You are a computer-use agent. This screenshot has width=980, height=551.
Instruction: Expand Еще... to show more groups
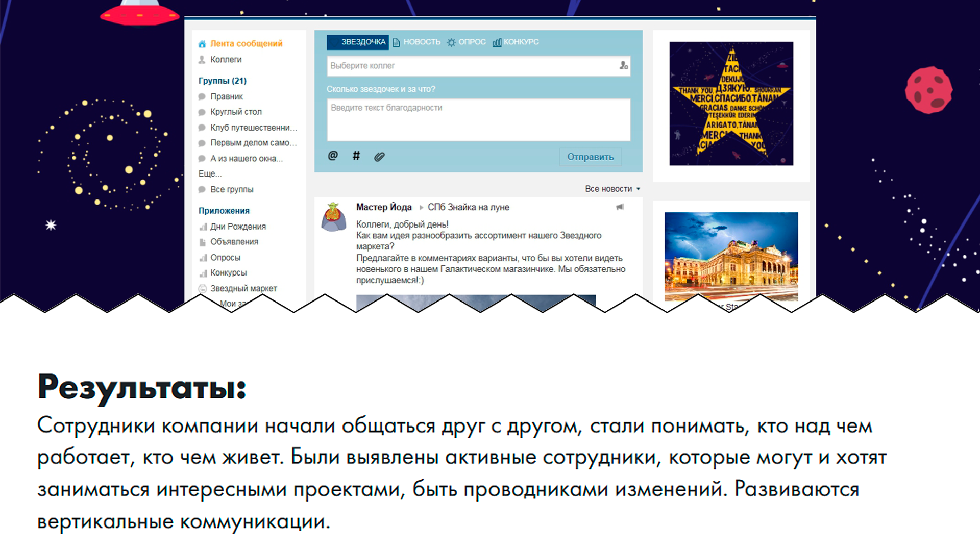click(x=210, y=174)
